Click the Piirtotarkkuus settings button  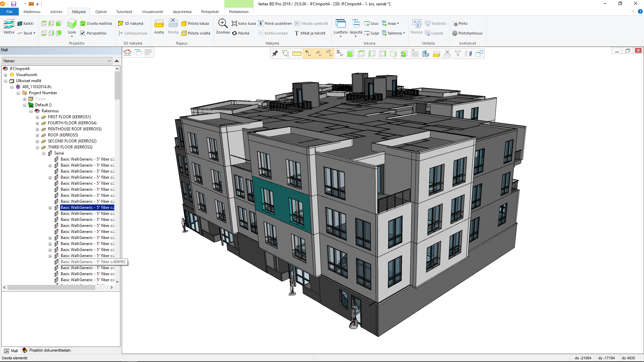467,33
